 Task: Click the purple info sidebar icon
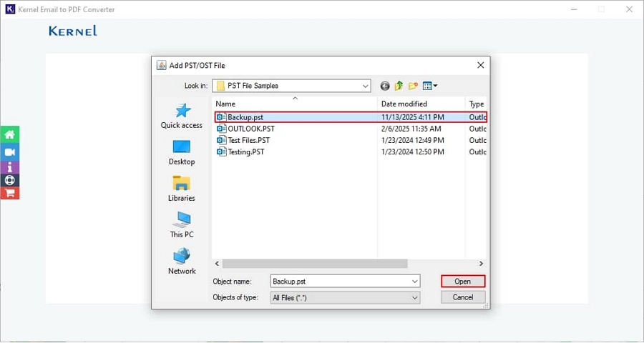pos(9,166)
